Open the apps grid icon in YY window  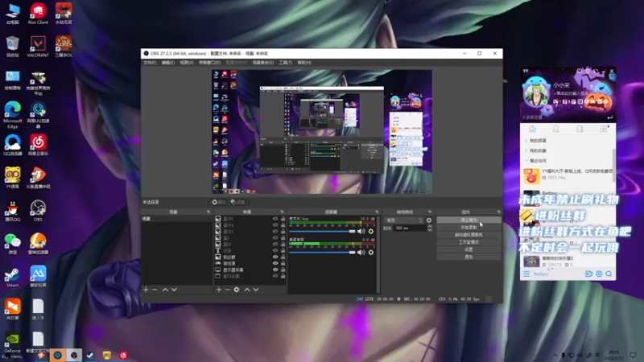pyautogui.click(x=603, y=130)
